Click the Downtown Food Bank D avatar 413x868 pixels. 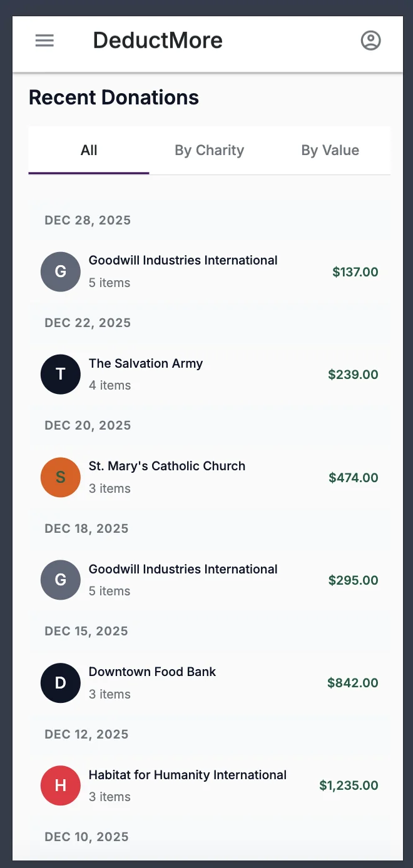pyautogui.click(x=61, y=683)
